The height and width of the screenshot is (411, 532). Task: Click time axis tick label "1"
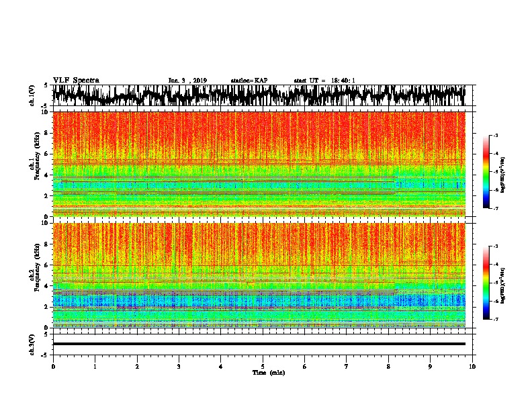click(95, 367)
